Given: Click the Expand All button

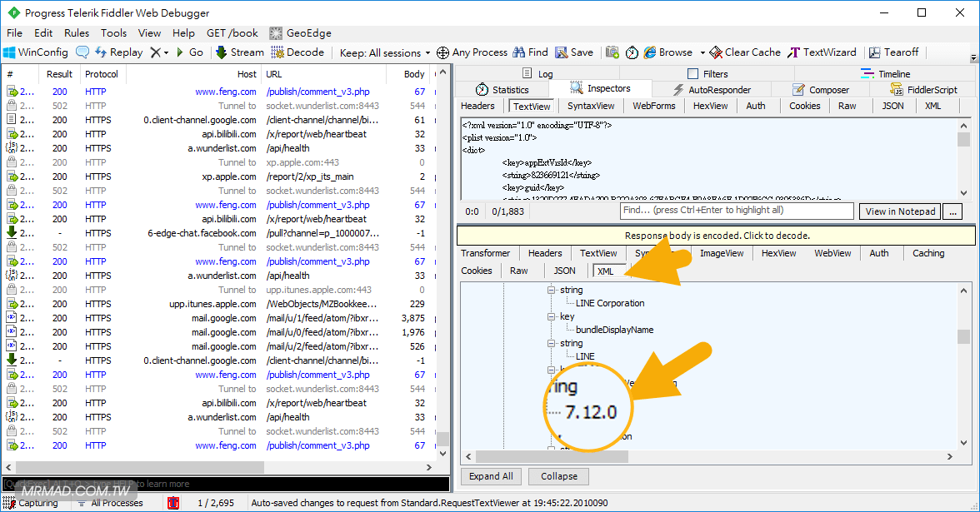Looking at the screenshot, I should tap(491, 476).
